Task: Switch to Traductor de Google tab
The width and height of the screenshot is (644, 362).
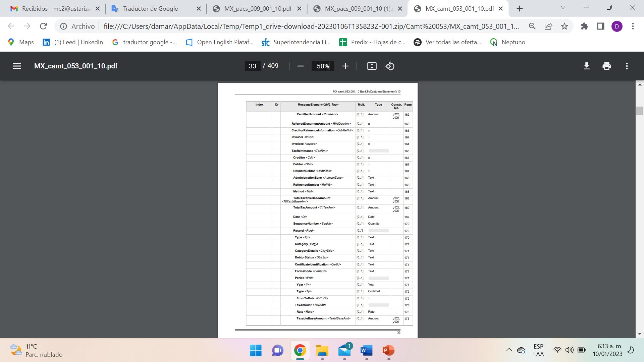Action: tap(150, 9)
